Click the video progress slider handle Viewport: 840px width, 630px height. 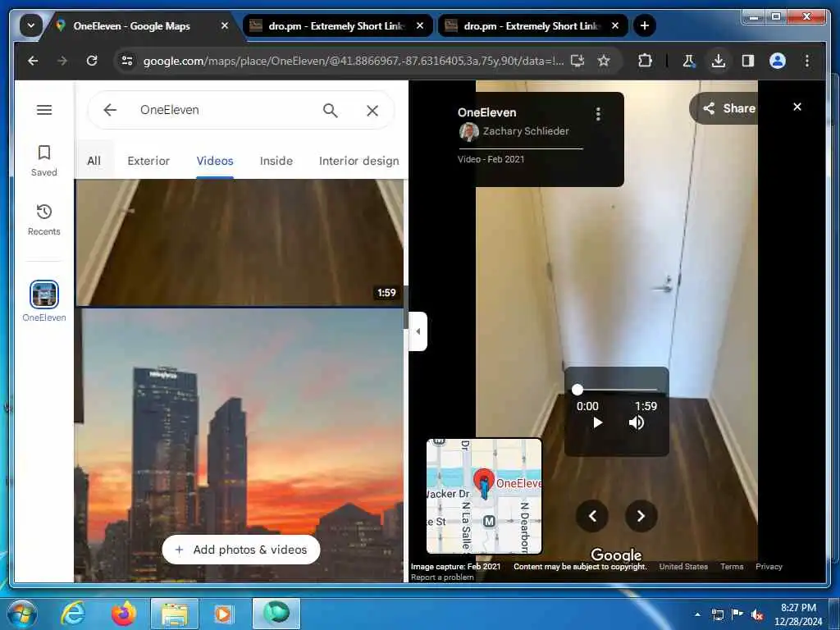point(577,390)
